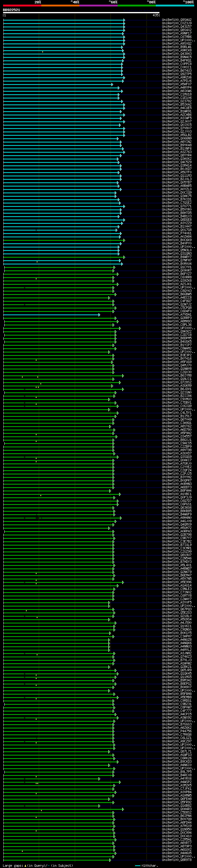
Task: Click the white BB922521 query bar
Action: (81, 13)
